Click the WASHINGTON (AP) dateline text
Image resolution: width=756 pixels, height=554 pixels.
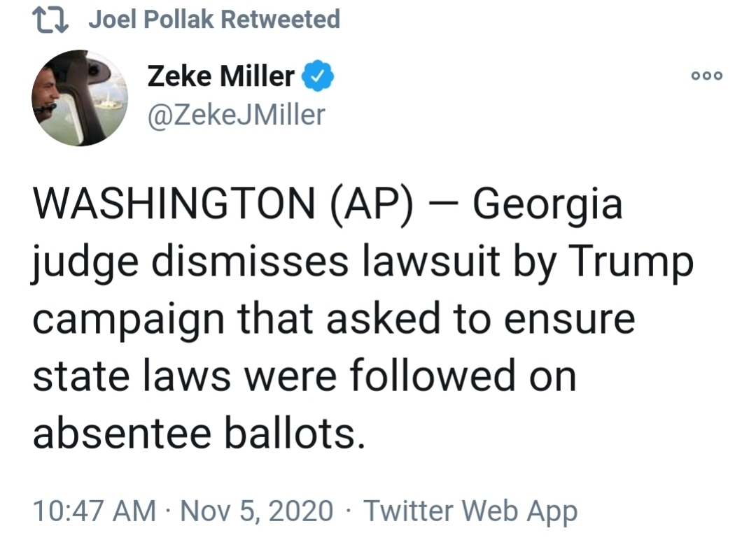(x=223, y=204)
